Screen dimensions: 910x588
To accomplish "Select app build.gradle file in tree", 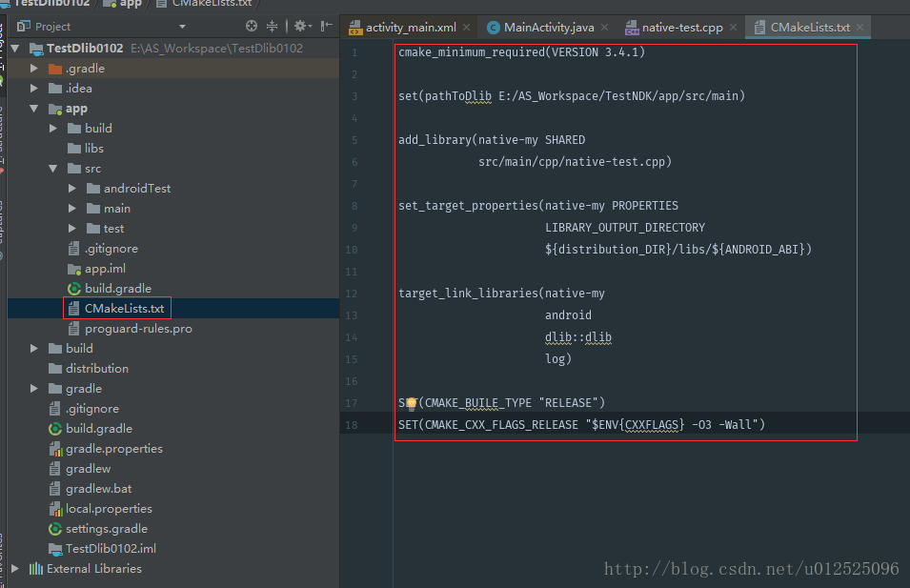I will pyautogui.click(x=117, y=289).
